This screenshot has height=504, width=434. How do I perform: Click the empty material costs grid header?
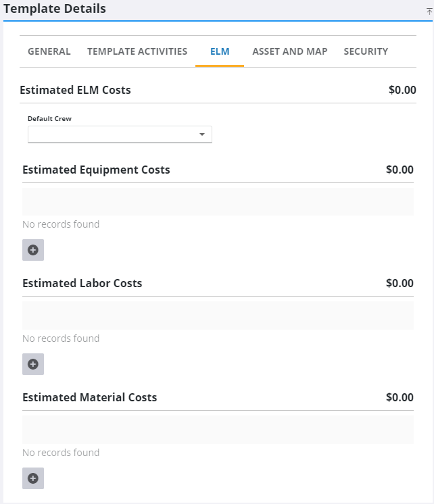218,430
